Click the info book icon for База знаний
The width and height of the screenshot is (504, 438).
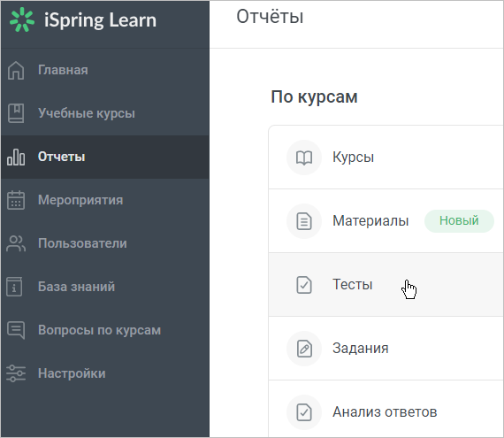[14, 287]
